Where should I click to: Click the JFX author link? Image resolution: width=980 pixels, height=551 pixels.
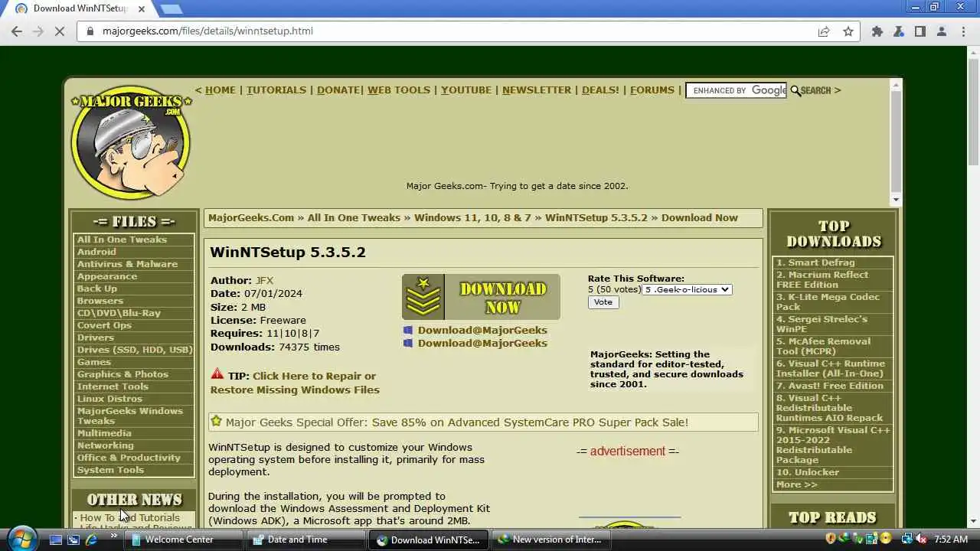tap(264, 280)
